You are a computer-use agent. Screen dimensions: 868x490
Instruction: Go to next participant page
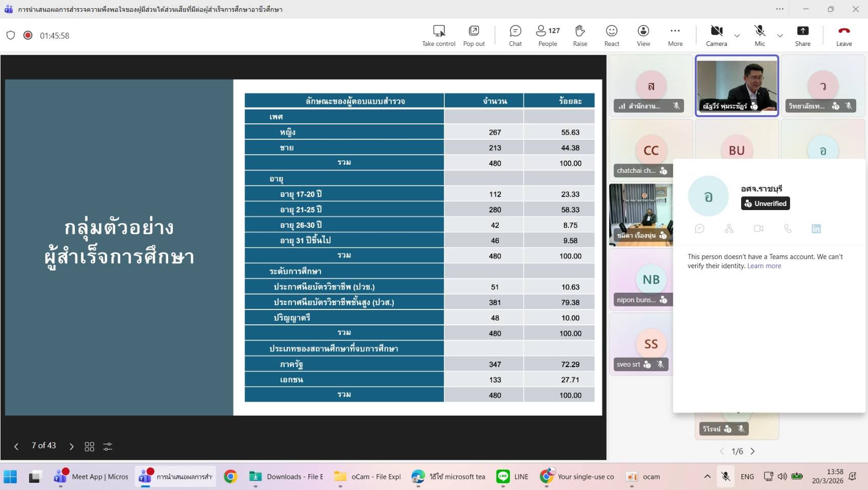pyautogui.click(x=753, y=451)
